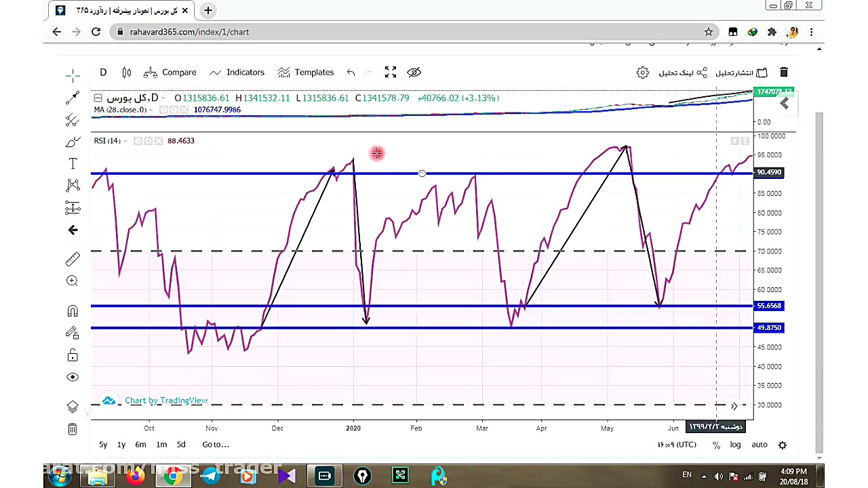Viewport: 868px width, 488px height.
Task: Enter fullscreen chart mode
Action: tap(391, 72)
